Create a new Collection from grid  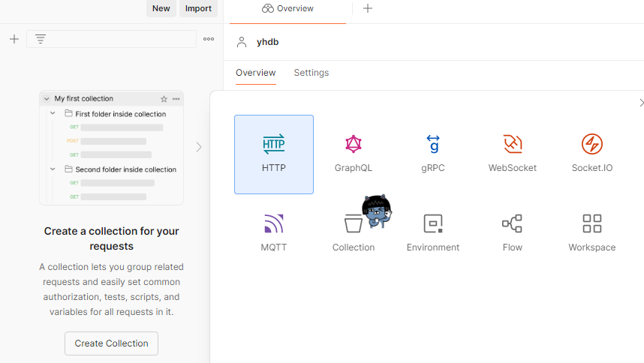(354, 233)
